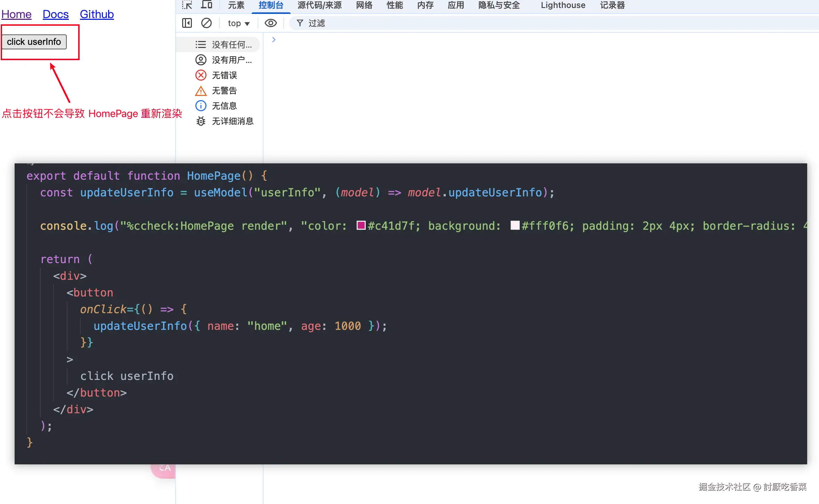Click the clear console icon

(x=206, y=23)
